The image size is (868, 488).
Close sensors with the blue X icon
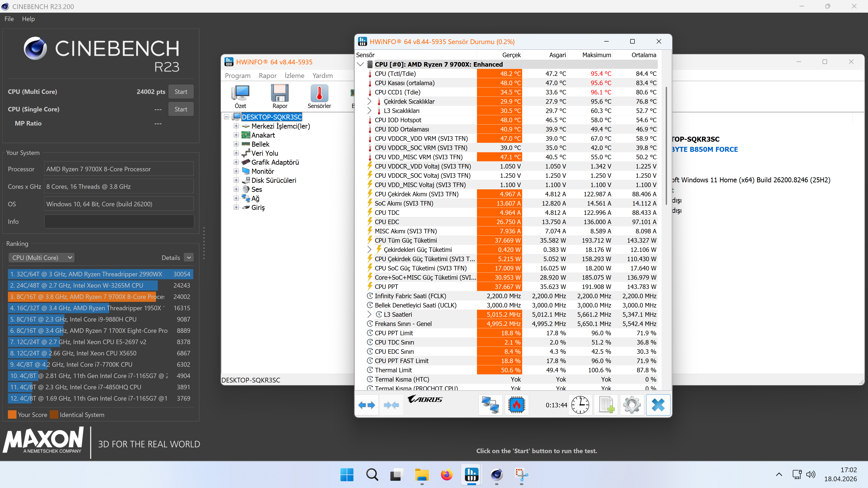pos(658,405)
